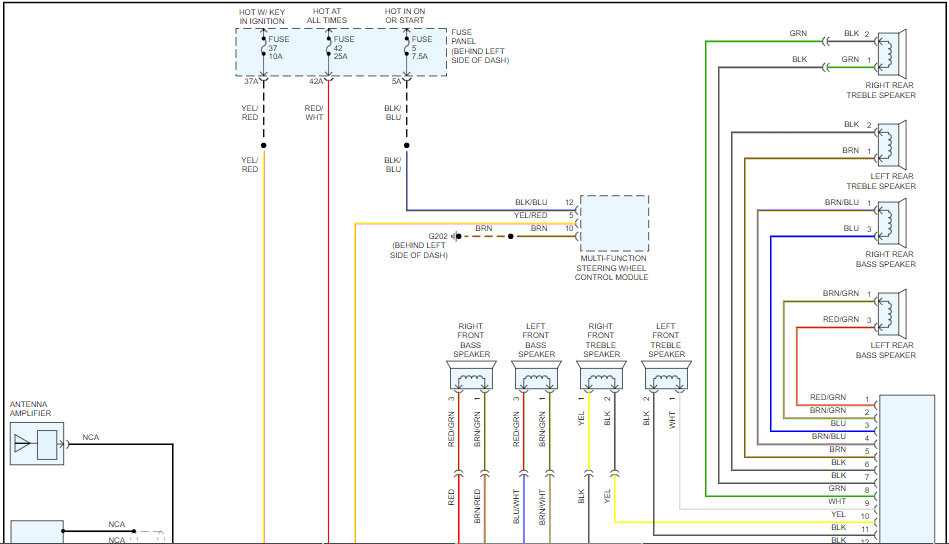Click the 'LEFT REAR BASS SPEAKER' label

(886, 350)
